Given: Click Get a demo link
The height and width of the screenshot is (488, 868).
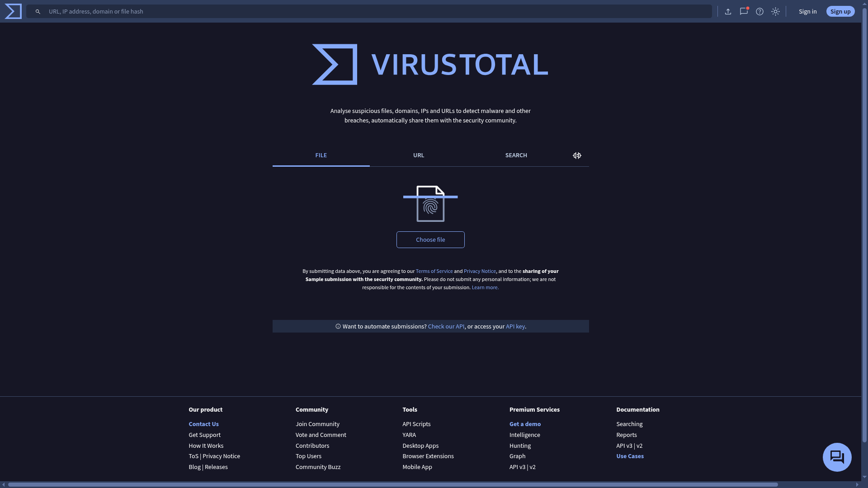Looking at the screenshot, I should (x=525, y=424).
